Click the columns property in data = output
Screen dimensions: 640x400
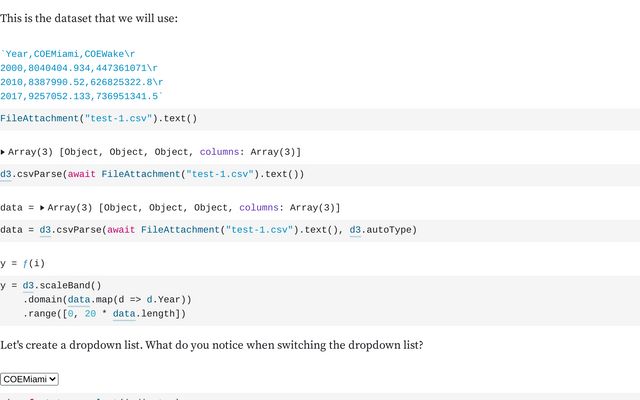(259, 208)
